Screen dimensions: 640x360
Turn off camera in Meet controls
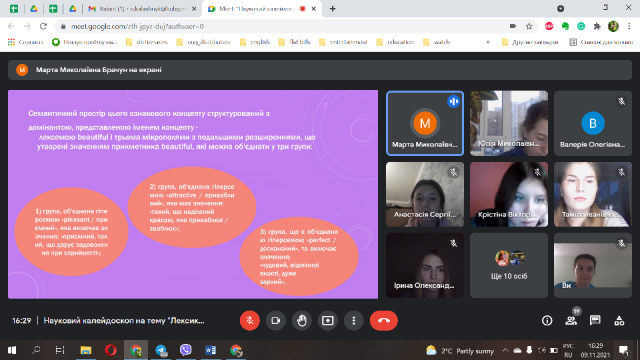tap(276, 321)
